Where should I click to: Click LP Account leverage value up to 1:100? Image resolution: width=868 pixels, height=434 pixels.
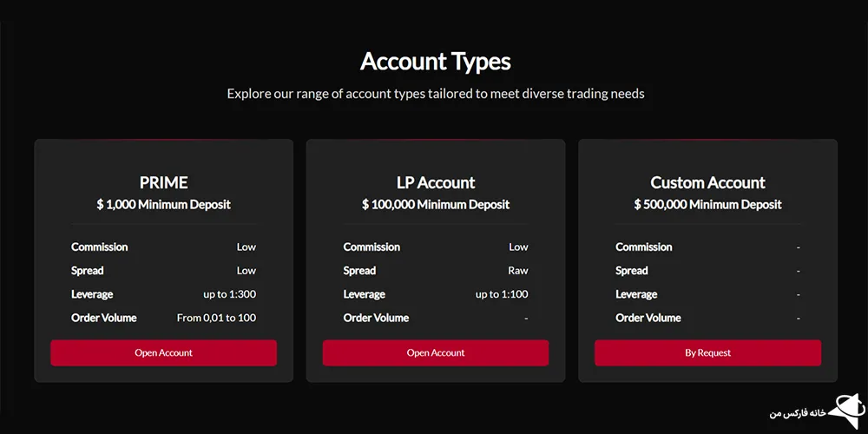pos(502,294)
